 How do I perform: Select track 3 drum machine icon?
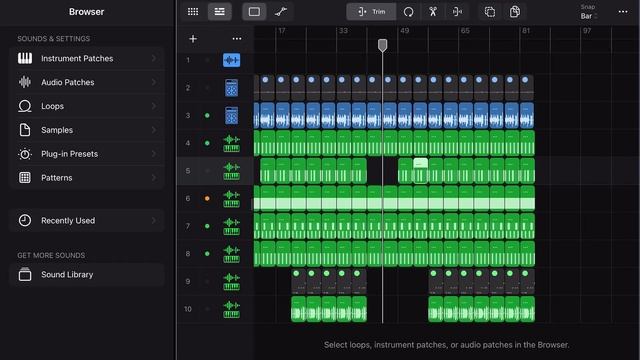point(231,116)
